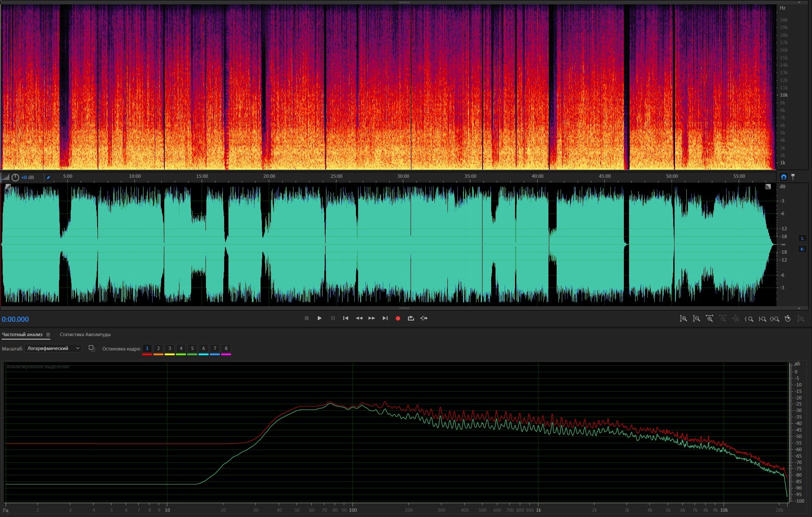This screenshot has width=812, height=517.
Task: Click Zoom Out Amplitude icon
Action: click(x=696, y=319)
